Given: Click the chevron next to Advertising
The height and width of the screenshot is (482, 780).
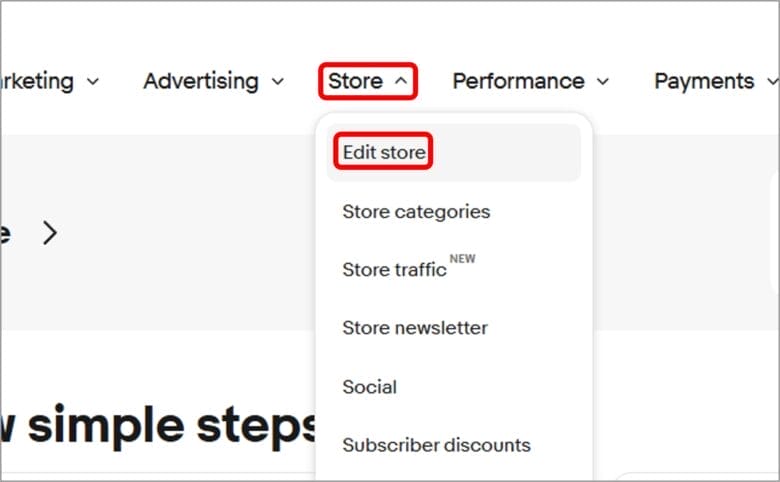Looking at the screenshot, I should point(277,82).
